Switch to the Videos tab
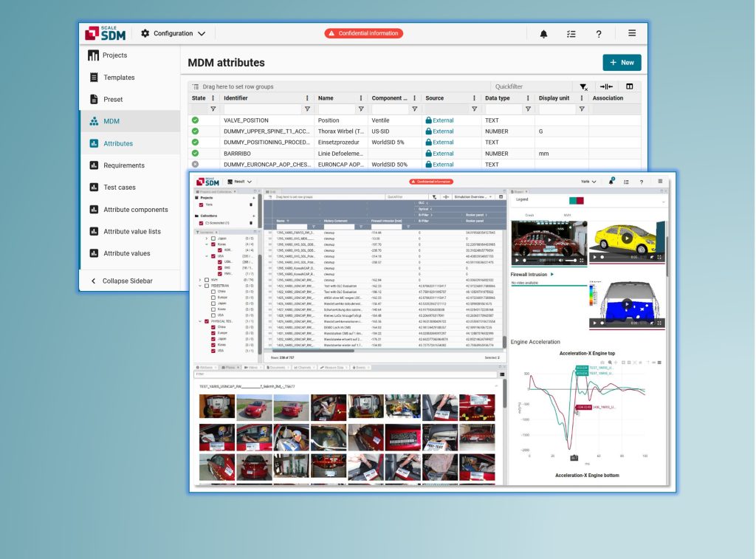This screenshot has height=559, width=756. [x=252, y=367]
